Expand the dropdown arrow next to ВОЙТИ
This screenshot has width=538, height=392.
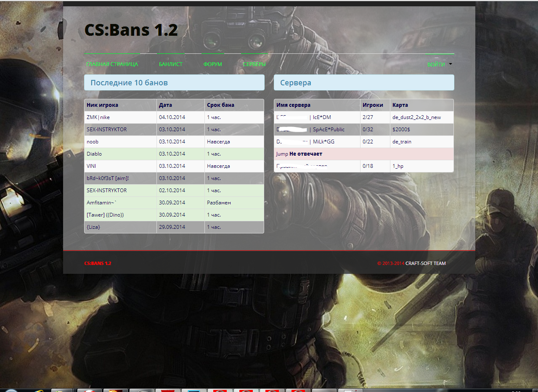(x=451, y=64)
